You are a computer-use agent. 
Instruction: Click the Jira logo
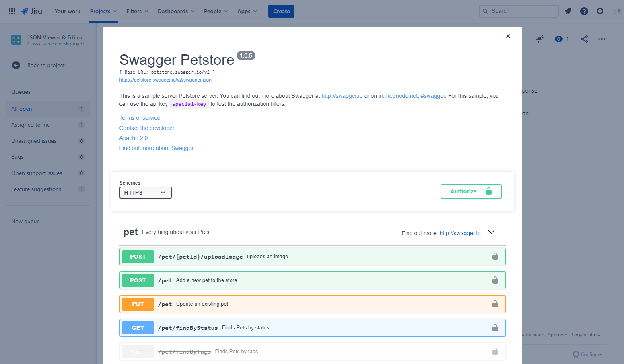coord(31,11)
